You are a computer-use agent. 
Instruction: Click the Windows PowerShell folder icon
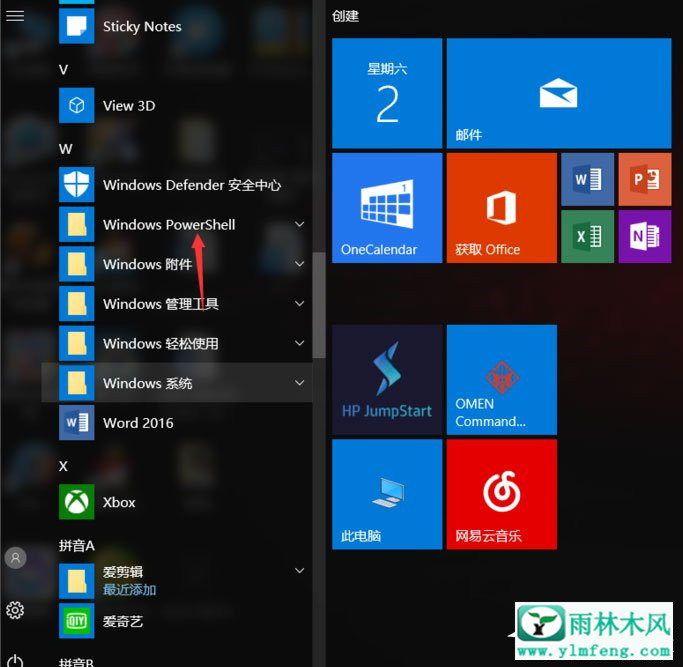click(77, 224)
